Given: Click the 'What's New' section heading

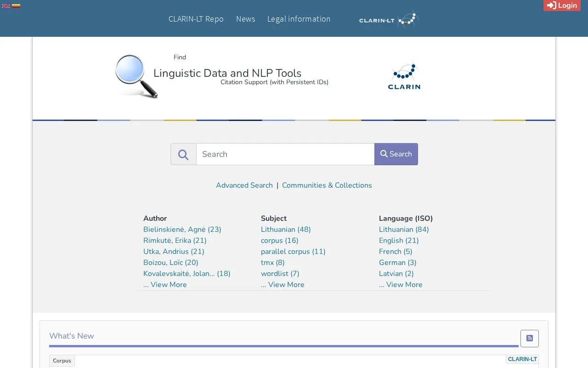Looking at the screenshot, I should click(72, 336).
